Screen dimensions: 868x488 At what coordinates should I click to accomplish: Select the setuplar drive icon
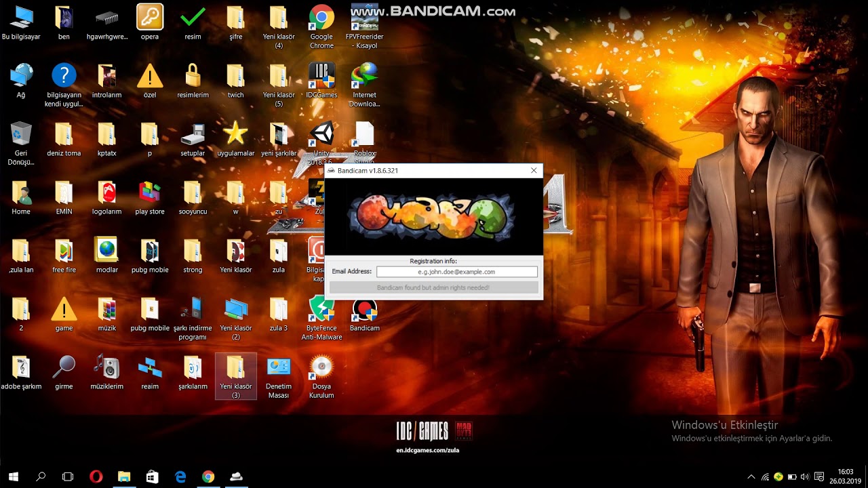pyautogui.click(x=193, y=134)
